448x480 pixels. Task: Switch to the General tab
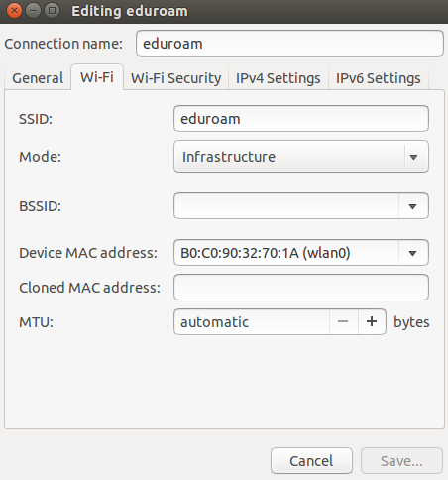(x=38, y=78)
